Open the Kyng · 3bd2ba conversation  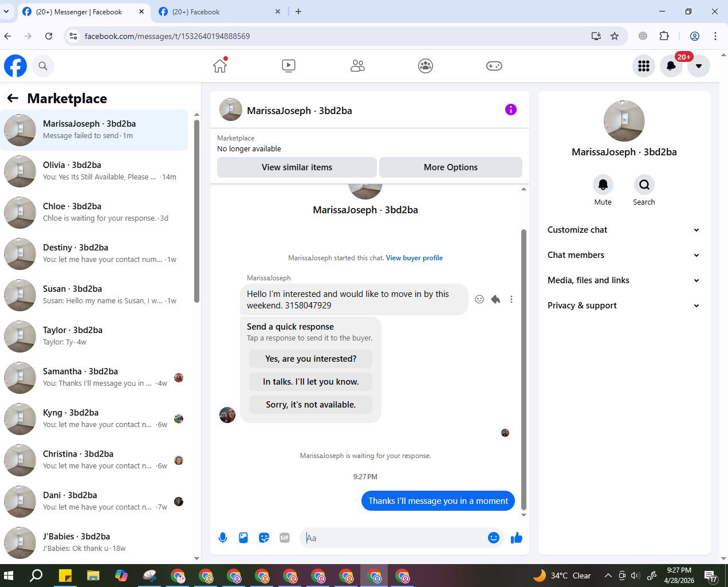94,419
